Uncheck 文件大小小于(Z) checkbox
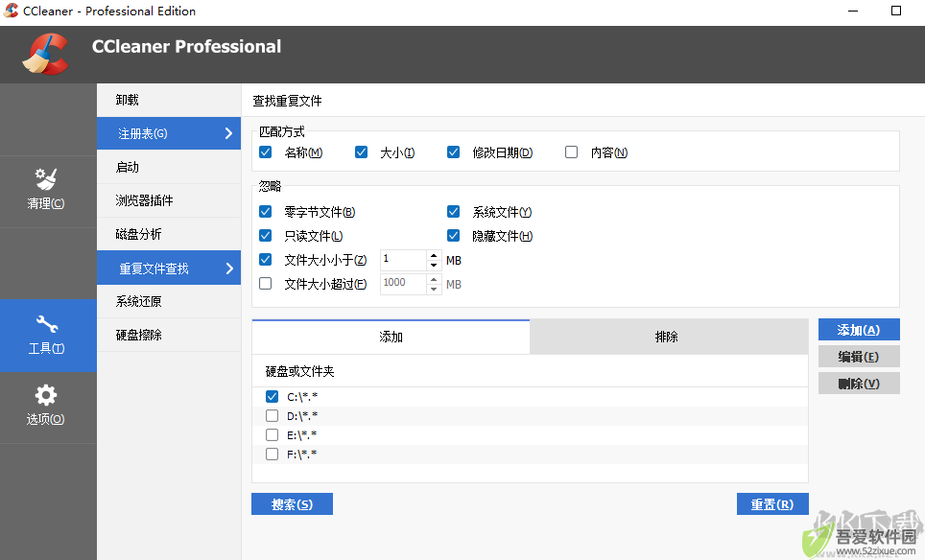 point(266,259)
